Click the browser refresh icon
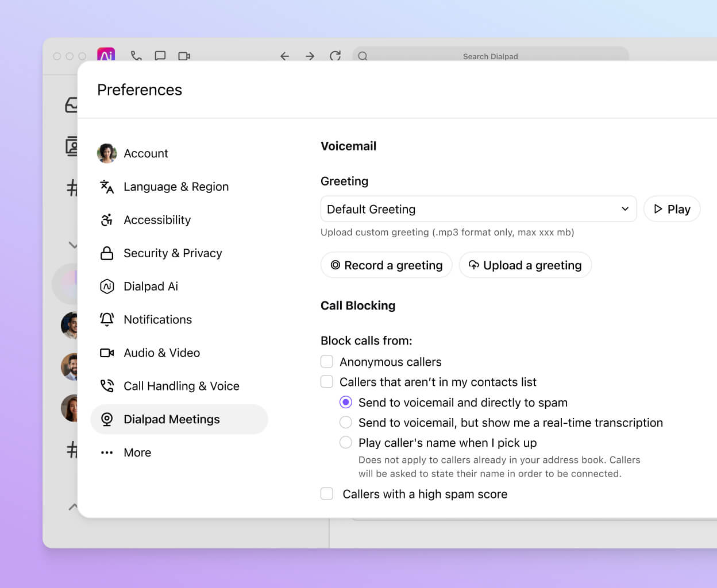Screen dimensions: 717x588 [335, 56]
